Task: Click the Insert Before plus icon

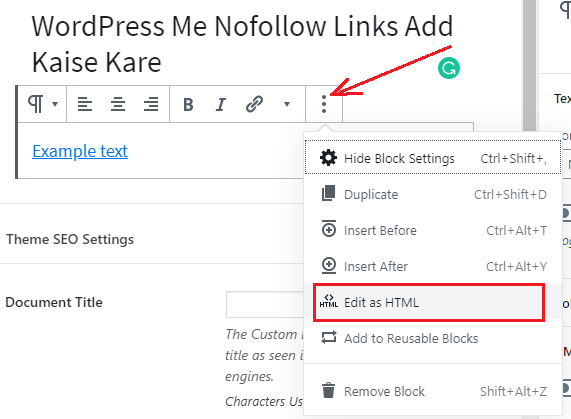Action: (x=329, y=229)
